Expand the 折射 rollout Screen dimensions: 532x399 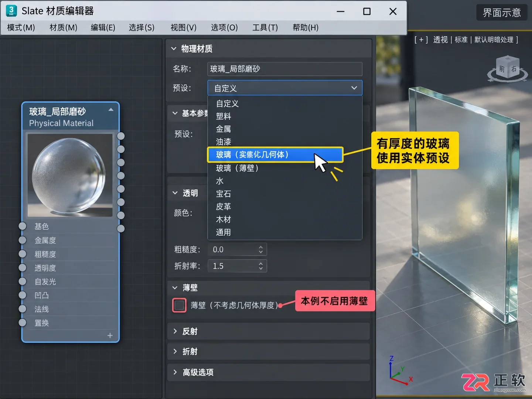175,351
